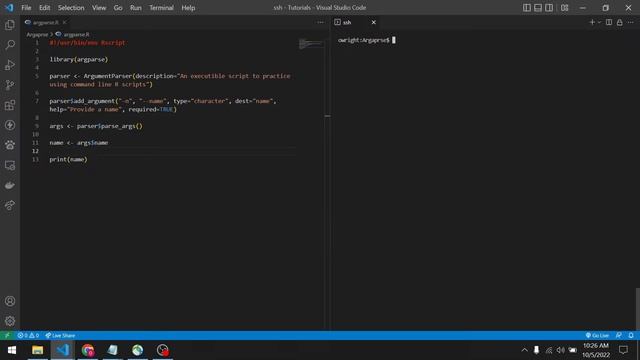The width and height of the screenshot is (640, 360).
Task: Close the ssh terminal tab
Action: click(x=373, y=22)
